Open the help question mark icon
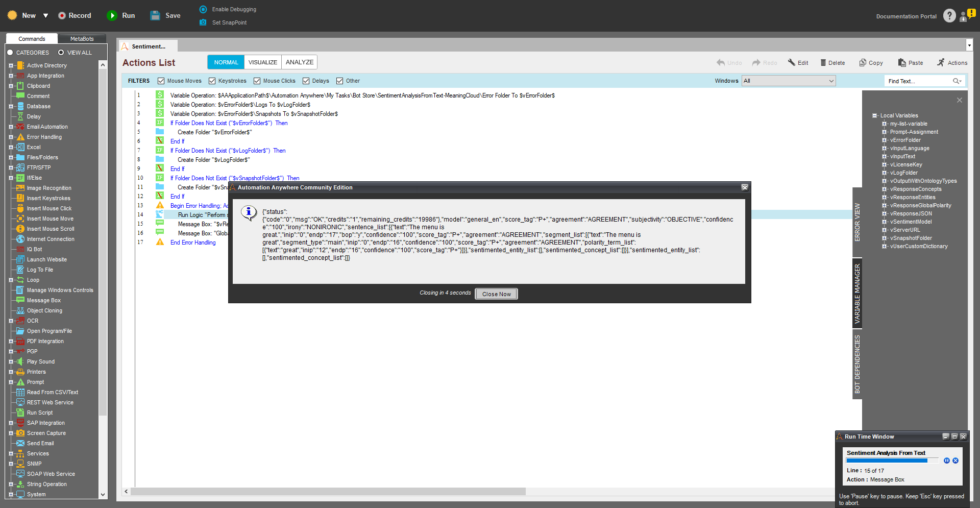The image size is (980, 508). 949,16
